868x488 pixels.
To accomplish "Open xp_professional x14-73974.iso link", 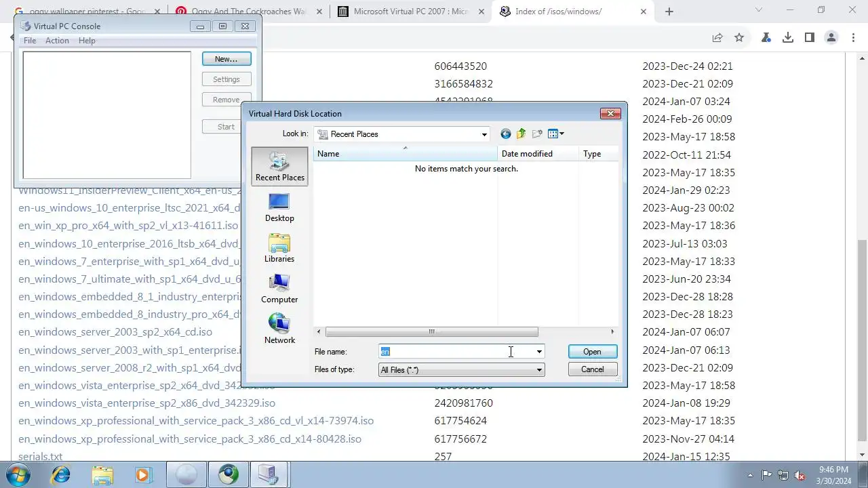I will tap(196, 421).
